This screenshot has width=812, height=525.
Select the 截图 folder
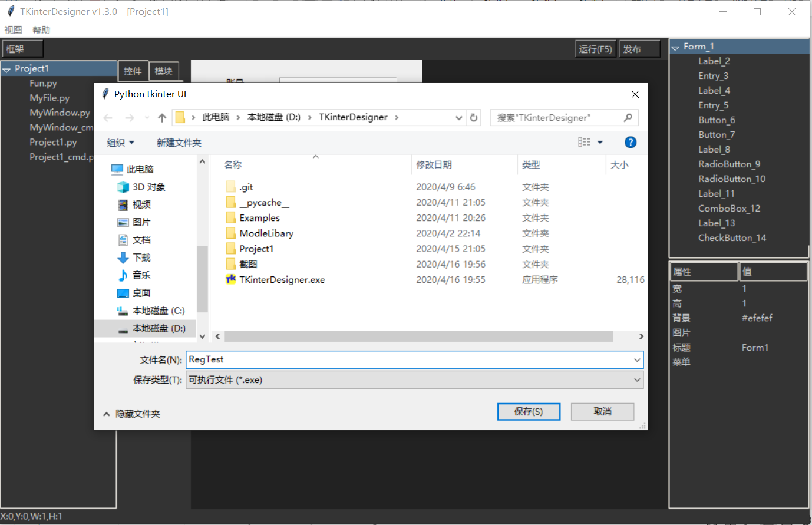click(242, 264)
